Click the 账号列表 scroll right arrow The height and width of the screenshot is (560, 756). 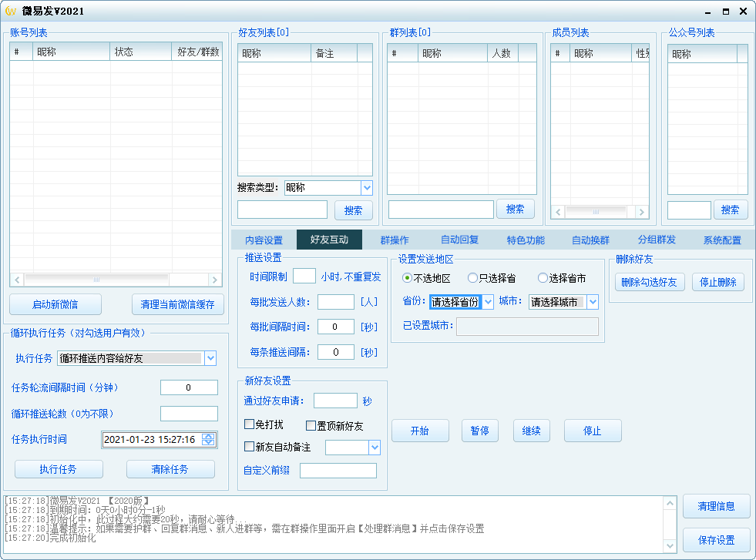215,280
